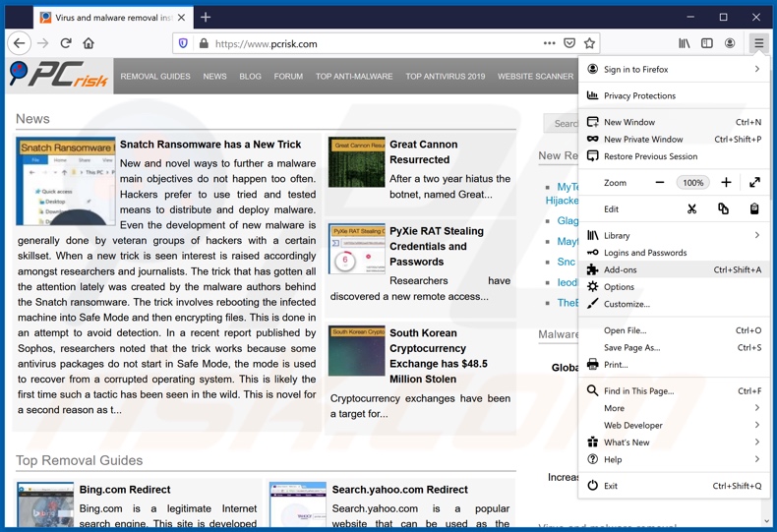Open the Snatch Ransomware article headline
This screenshot has width=777, height=532.
pos(210,145)
